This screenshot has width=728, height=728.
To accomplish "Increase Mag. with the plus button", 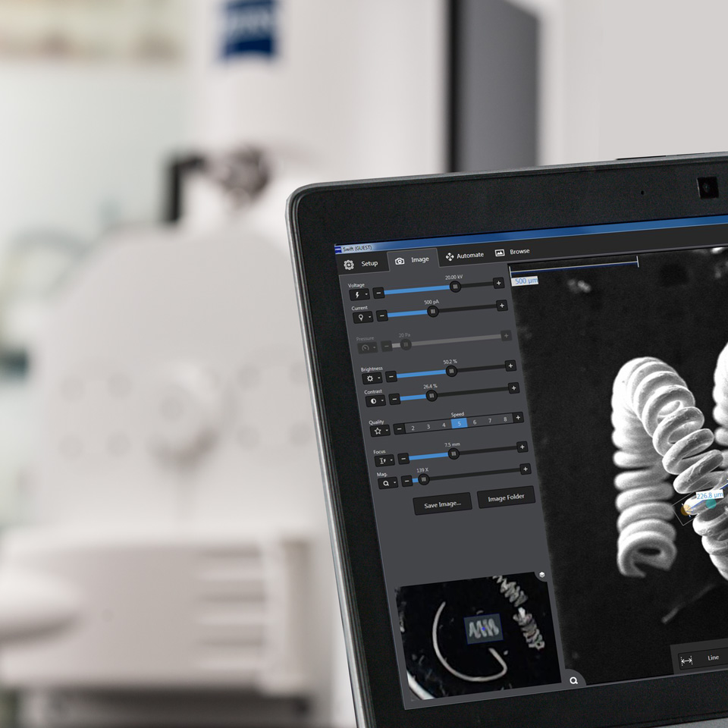I will pyautogui.click(x=526, y=469).
